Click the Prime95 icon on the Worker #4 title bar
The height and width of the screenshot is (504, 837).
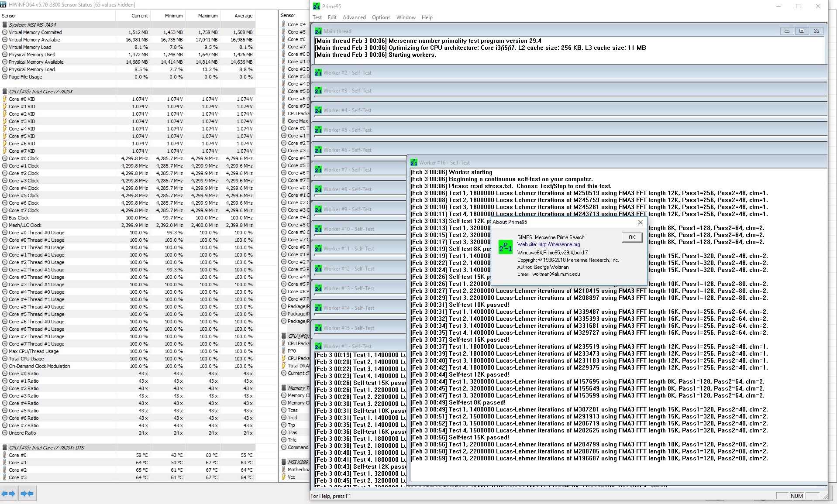point(318,110)
